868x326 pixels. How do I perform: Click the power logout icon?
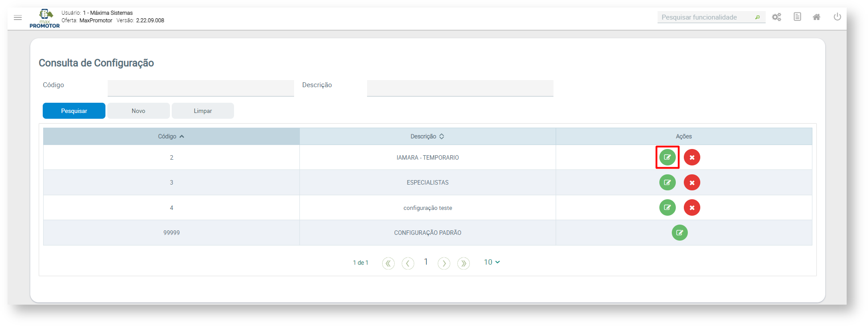coord(837,17)
